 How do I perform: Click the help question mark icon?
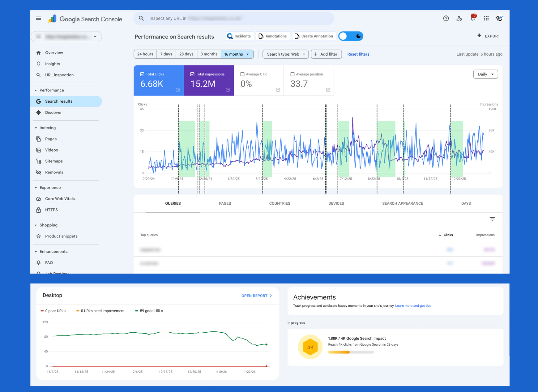(446, 19)
